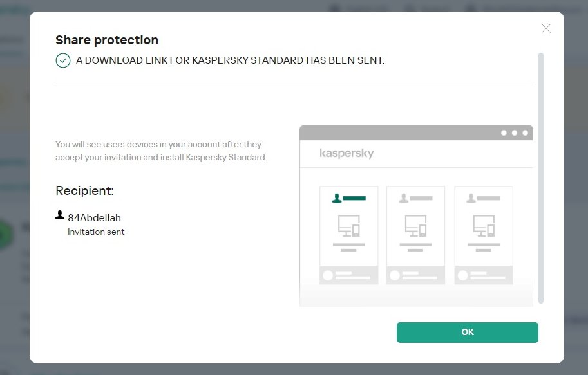Click the green OK button

(467, 332)
